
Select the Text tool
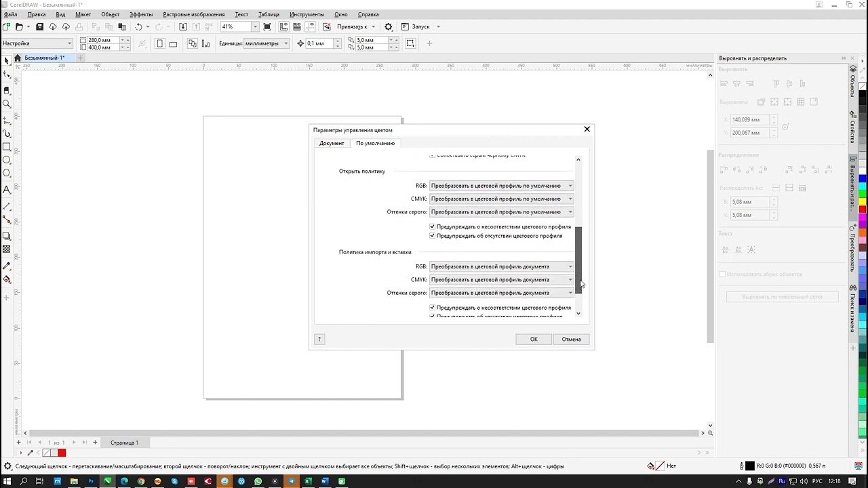(7, 190)
